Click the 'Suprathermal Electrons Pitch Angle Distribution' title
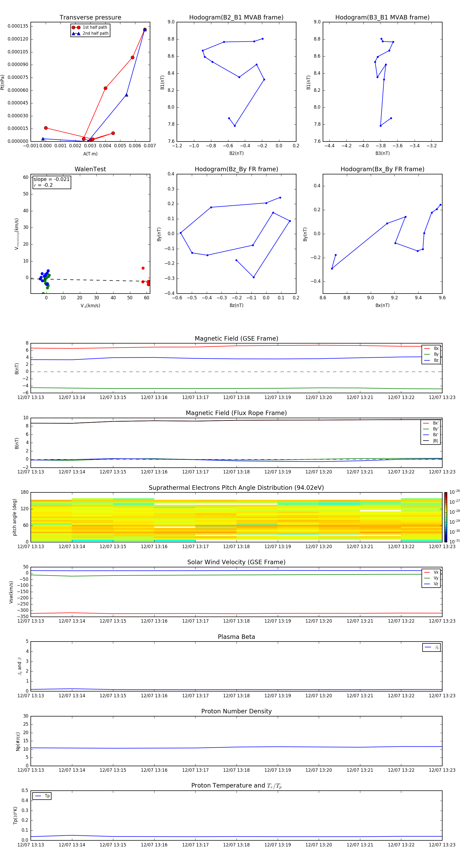The width and height of the screenshot is (473, 868). [236, 488]
